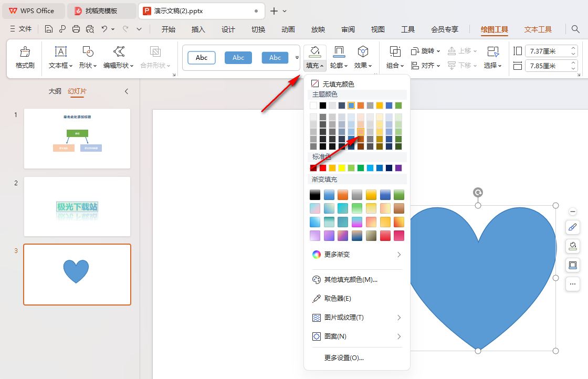The image size is (588, 379).
Task: Click the Group (组合) icon
Action: tap(395, 52)
